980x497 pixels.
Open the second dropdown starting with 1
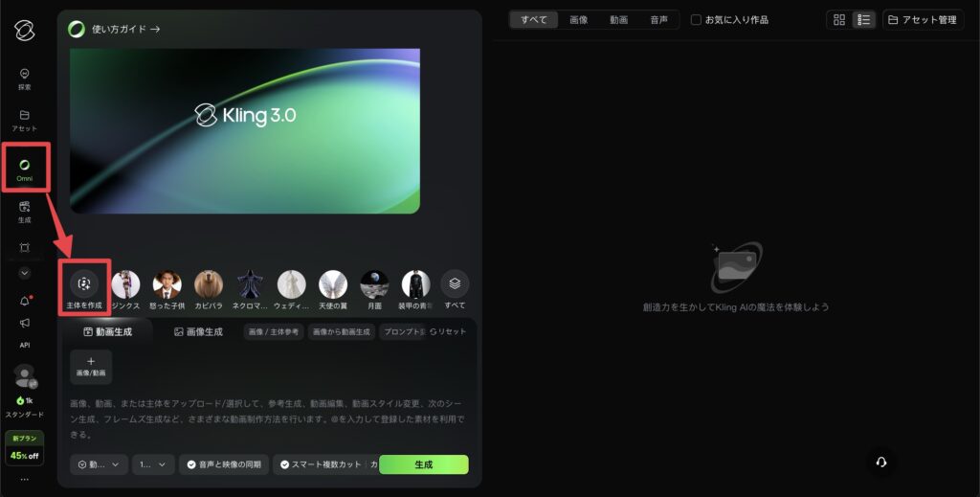[x=153, y=464]
